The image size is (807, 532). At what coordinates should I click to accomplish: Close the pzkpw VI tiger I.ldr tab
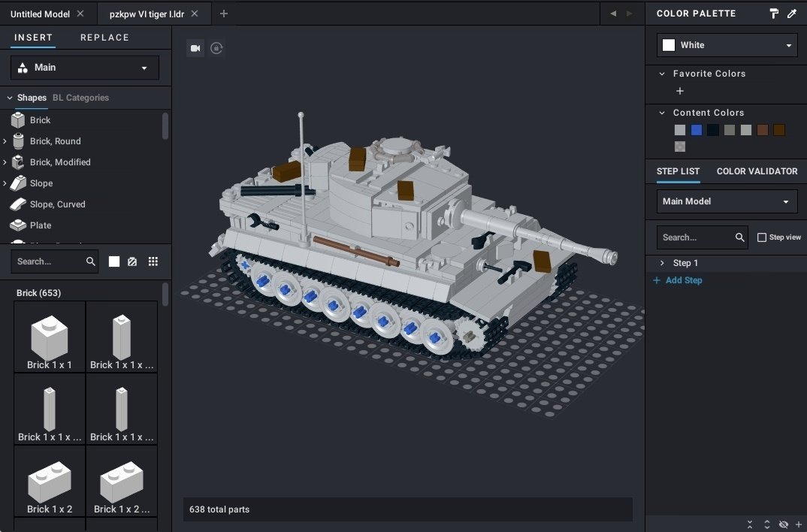[x=195, y=14]
